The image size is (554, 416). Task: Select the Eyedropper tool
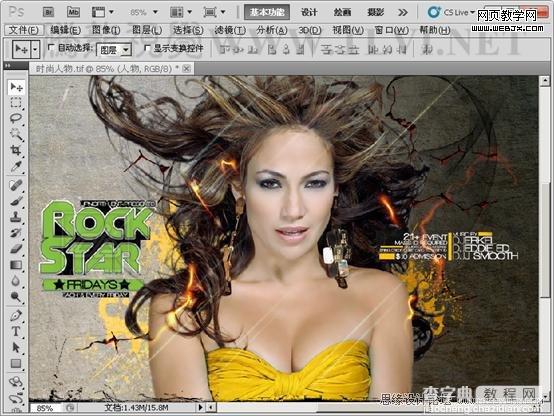pos(16,166)
